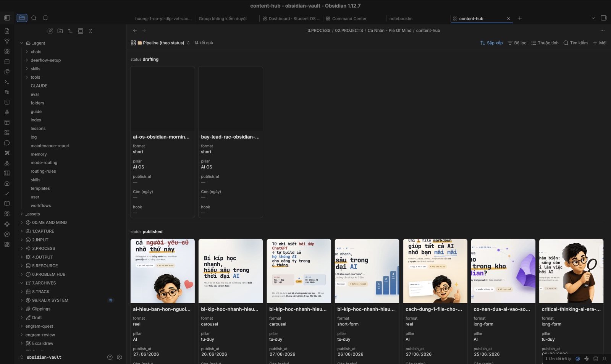Open the CLAUDE note in explorer
Viewport: 611px width, 364px height.
39,86
